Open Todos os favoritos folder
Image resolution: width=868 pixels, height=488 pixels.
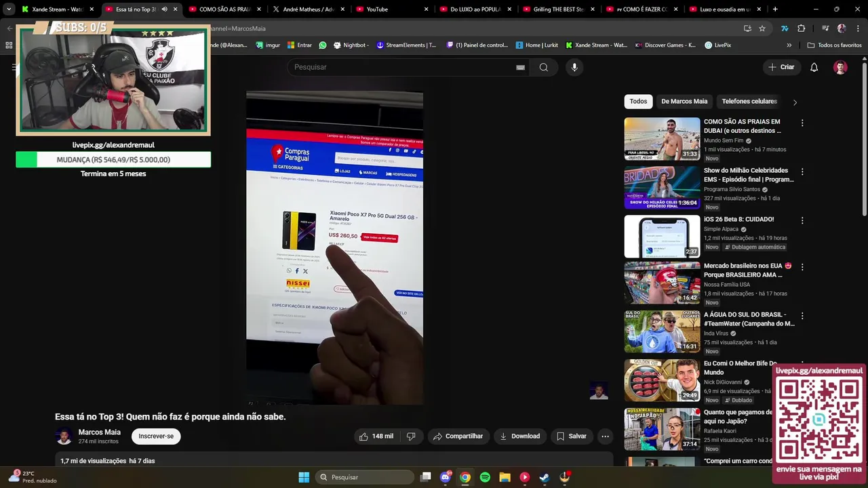click(835, 45)
